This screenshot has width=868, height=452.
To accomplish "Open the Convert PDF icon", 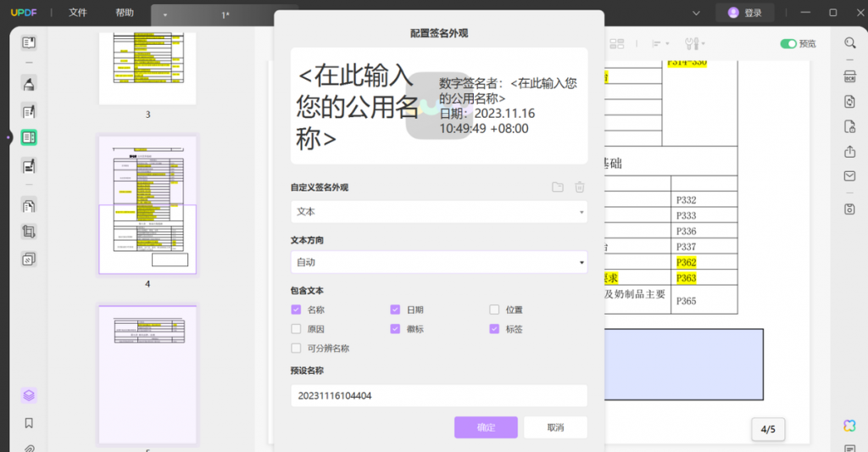I will tap(849, 102).
